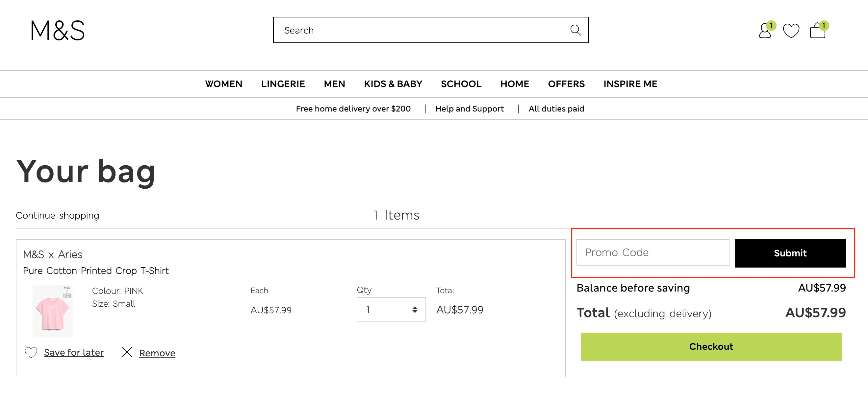Open the shopping bag icon
The width and height of the screenshot is (868, 401).
[817, 31]
